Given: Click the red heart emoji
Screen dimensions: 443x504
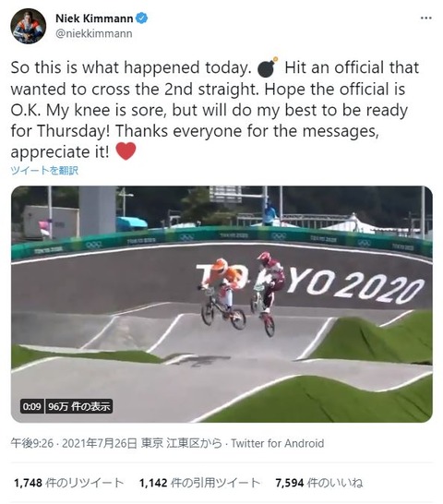Looking at the screenshot, I should click(x=126, y=151).
